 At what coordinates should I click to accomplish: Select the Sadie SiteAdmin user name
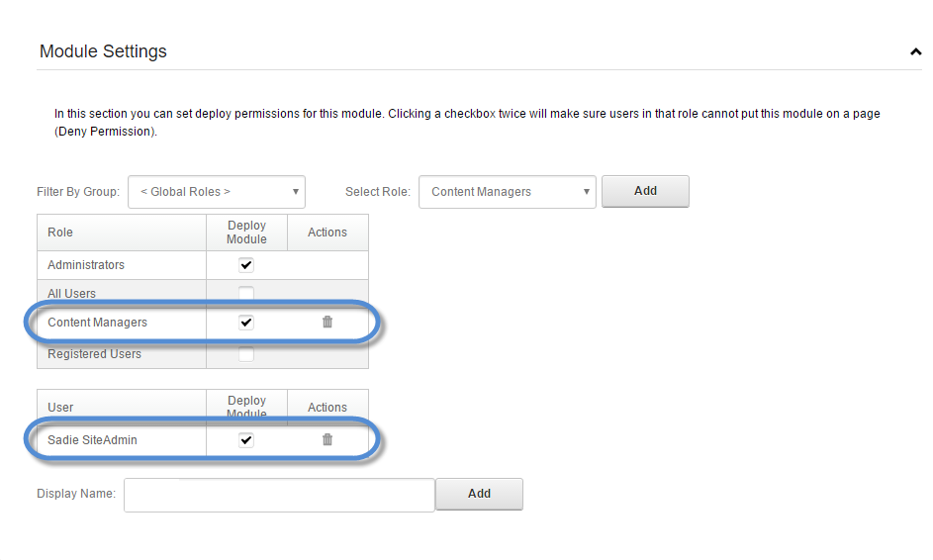tap(92, 440)
